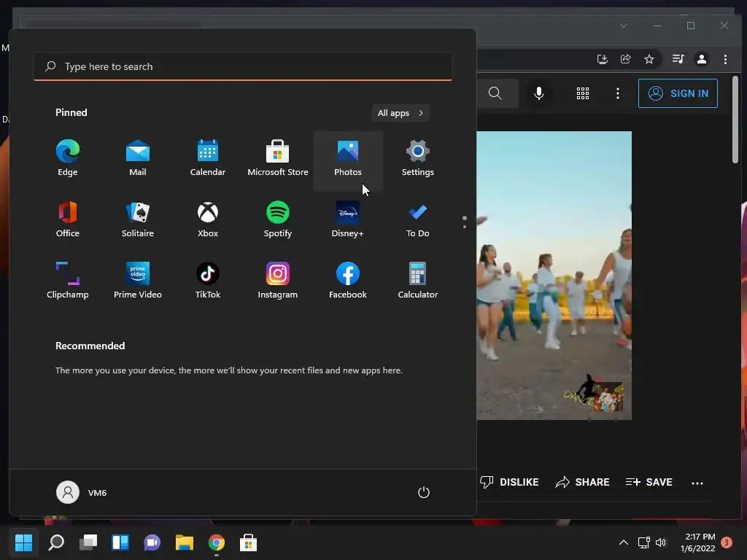
Task: Save the video to a playlist
Action: [649, 482]
